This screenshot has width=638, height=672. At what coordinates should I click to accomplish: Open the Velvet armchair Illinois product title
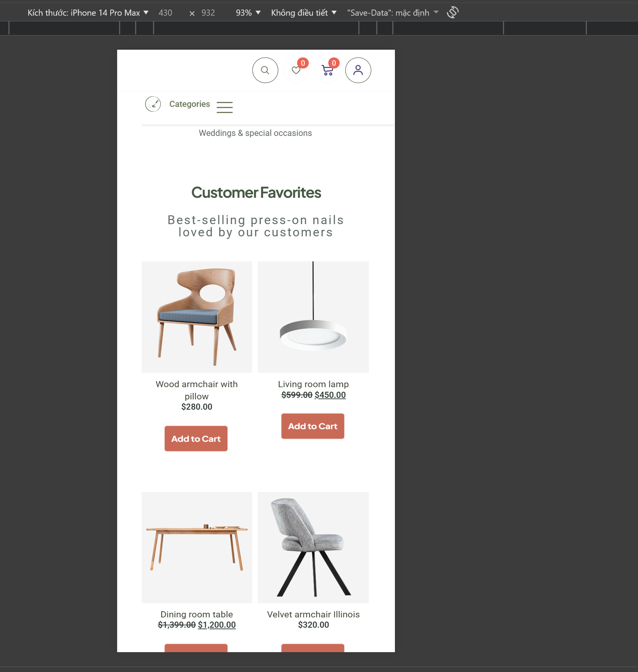[313, 614]
